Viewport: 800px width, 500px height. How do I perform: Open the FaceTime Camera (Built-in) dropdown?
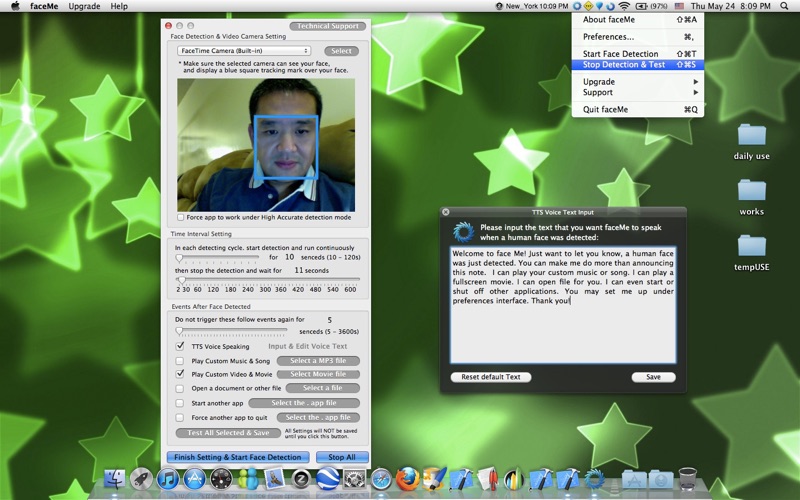pyautogui.click(x=244, y=51)
